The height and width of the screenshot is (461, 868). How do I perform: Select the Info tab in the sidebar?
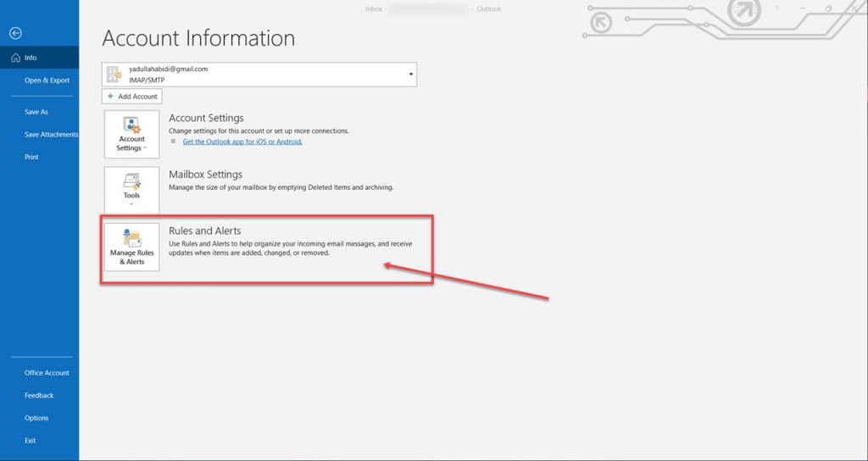pos(39,58)
